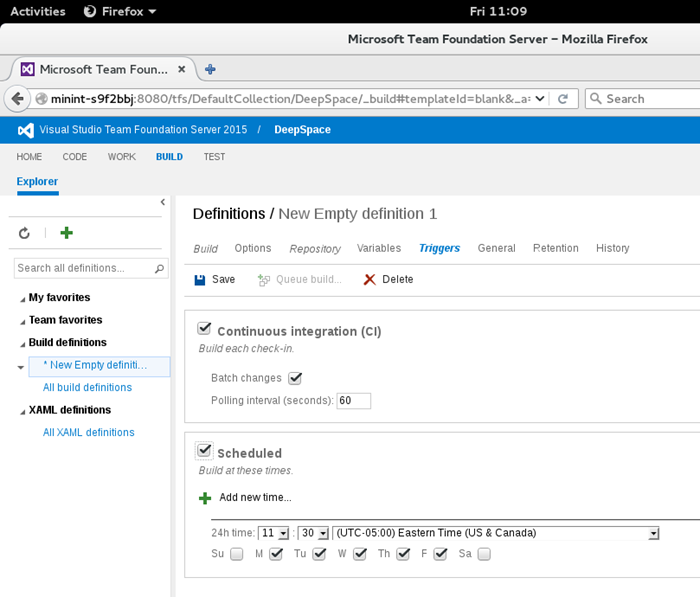Click the refresh definitions icon in sidebar
The image size is (700, 597).
[x=24, y=233]
